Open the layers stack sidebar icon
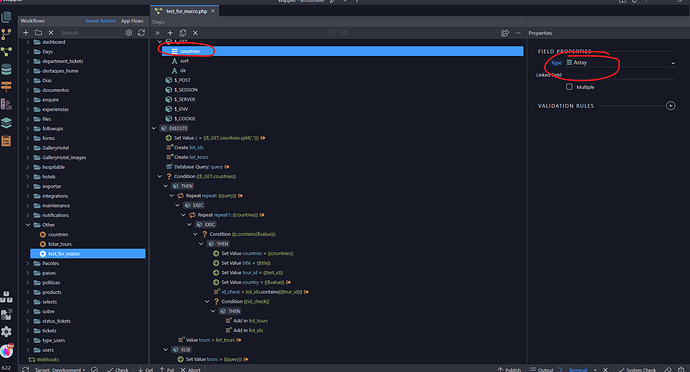This screenshot has height=372, width=690. coord(6,123)
